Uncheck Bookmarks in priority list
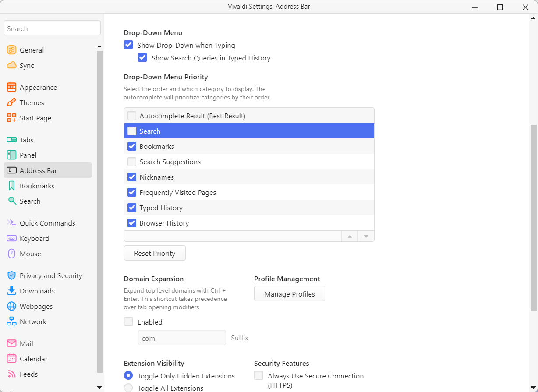The image size is (538, 392). pos(132,146)
